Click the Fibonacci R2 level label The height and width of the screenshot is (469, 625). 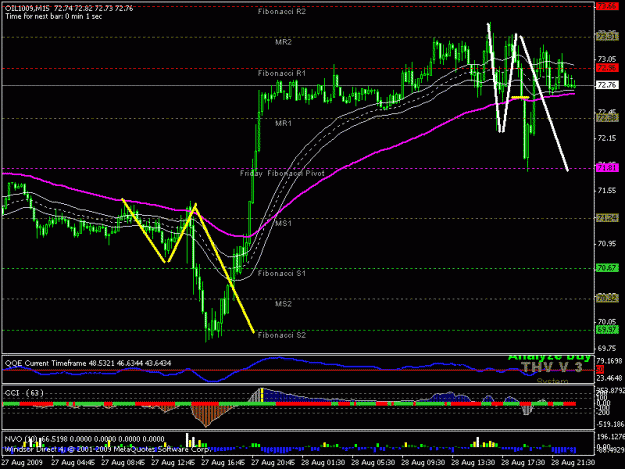282,12
